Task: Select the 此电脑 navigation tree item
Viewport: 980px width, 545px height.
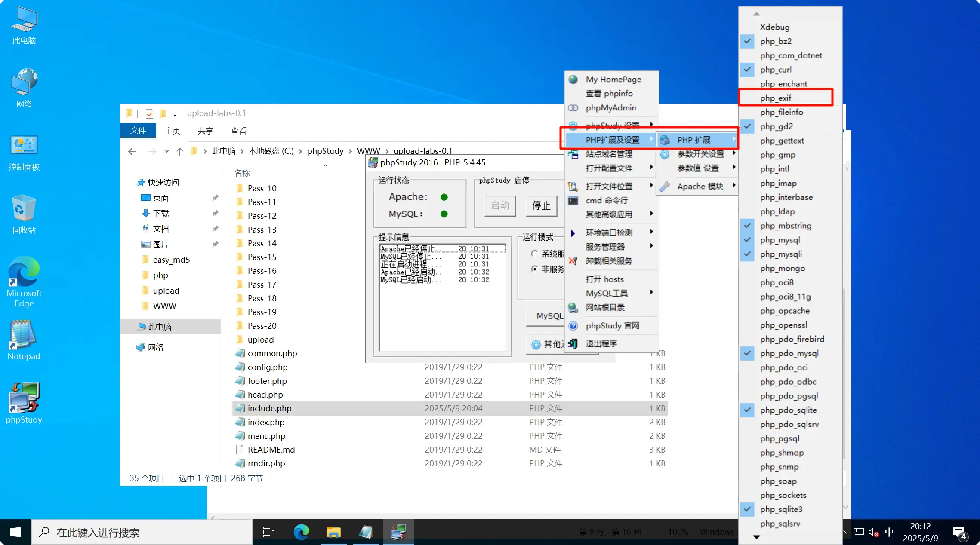Action: coord(171,327)
